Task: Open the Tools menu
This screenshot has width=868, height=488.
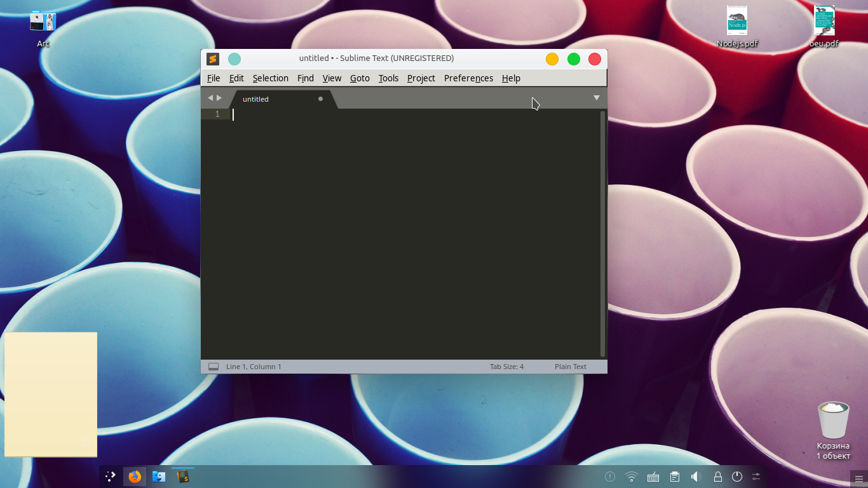Action: point(388,78)
